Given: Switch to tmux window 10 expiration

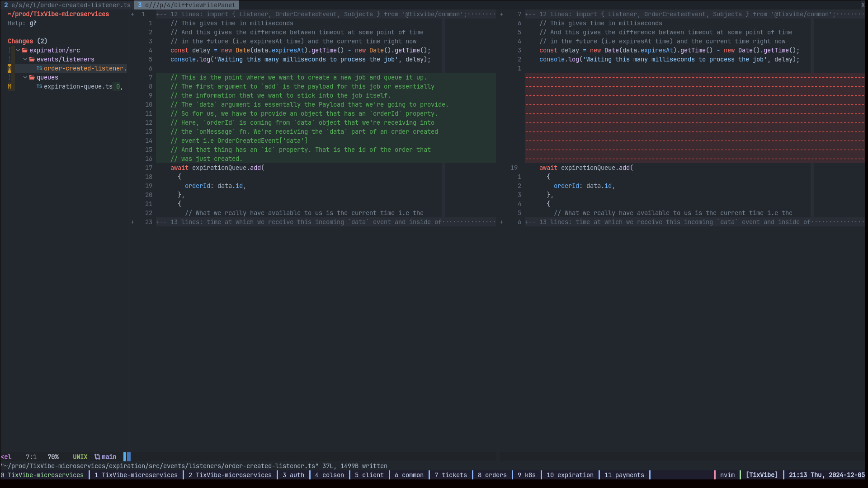Looking at the screenshot, I should coord(570,475).
